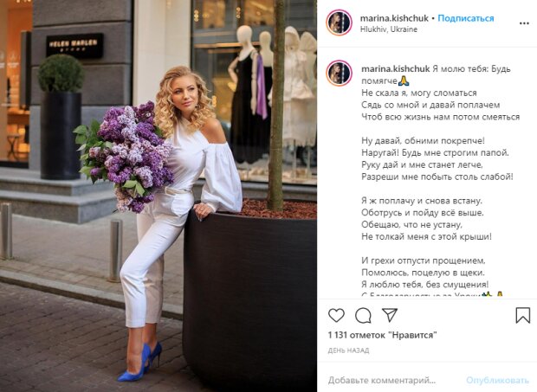This screenshot has height=392, width=537.
Task: Click the header profile avatar of marina.kishchuk
Action: [339, 22]
